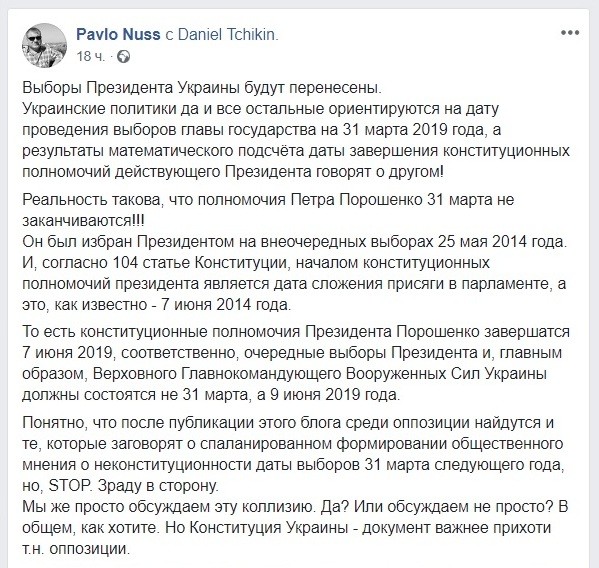Click the line starting 'Реальность такова'

268,200
